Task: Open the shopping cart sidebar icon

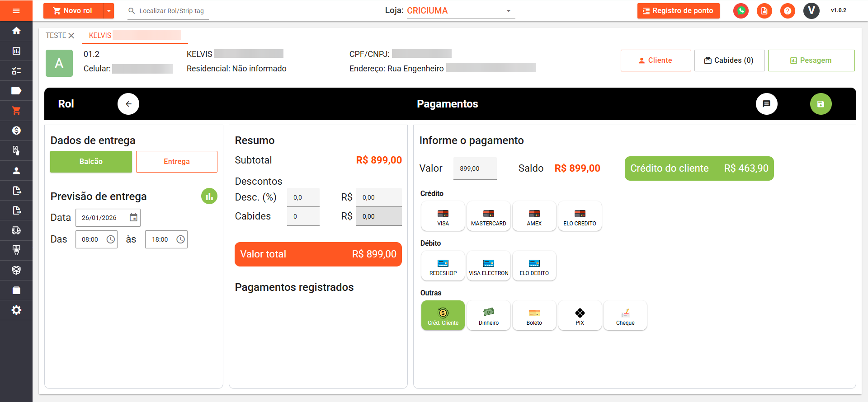Action: pyautogui.click(x=16, y=111)
